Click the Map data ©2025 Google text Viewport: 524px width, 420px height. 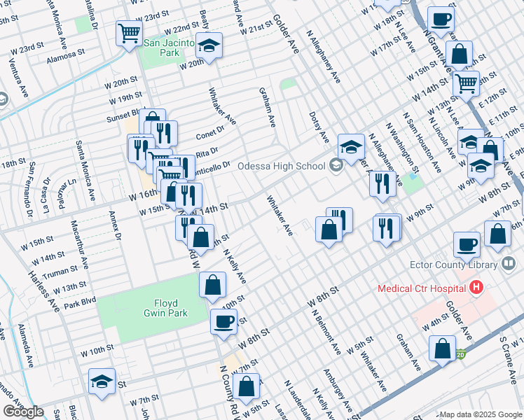[x=481, y=415]
